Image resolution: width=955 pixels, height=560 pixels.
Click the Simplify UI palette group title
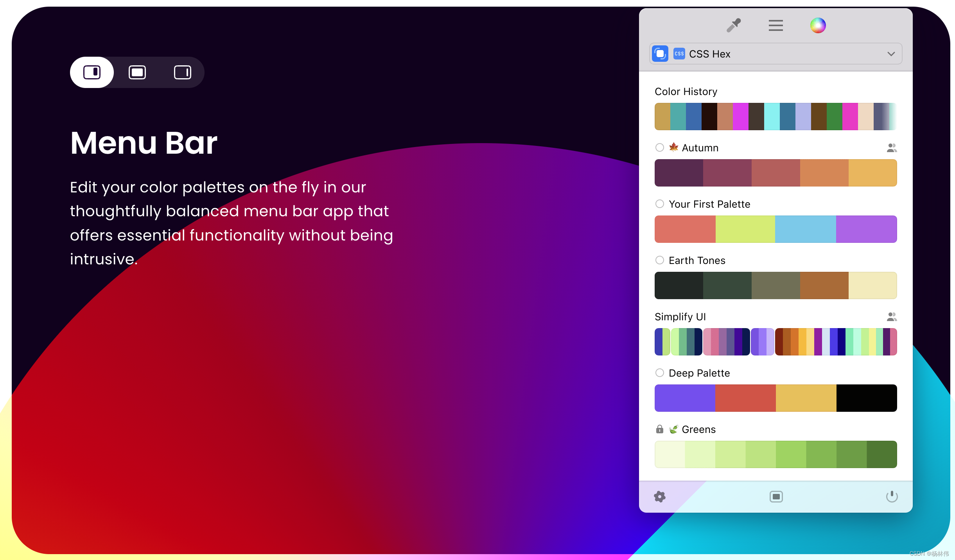click(x=680, y=317)
